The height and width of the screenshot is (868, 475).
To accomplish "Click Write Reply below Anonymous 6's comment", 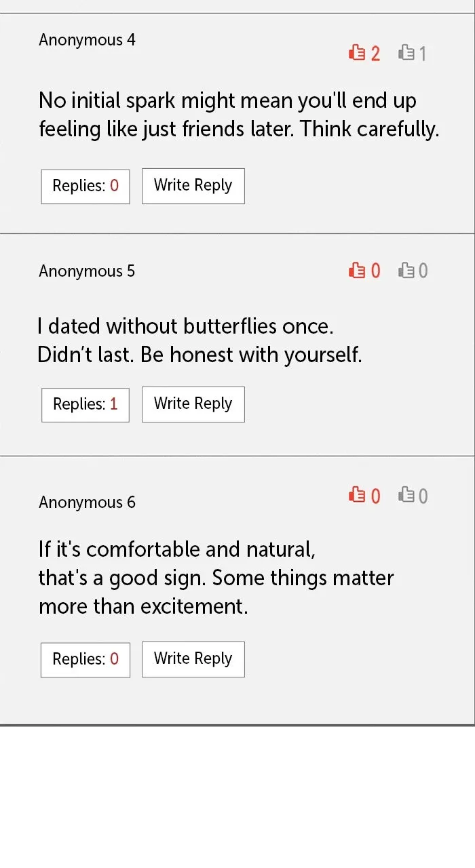I will [x=193, y=659].
